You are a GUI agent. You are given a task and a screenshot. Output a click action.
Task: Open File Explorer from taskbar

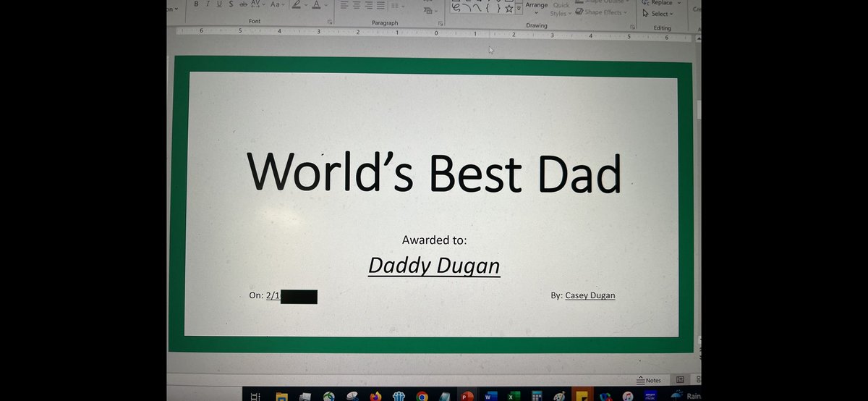pos(281,396)
